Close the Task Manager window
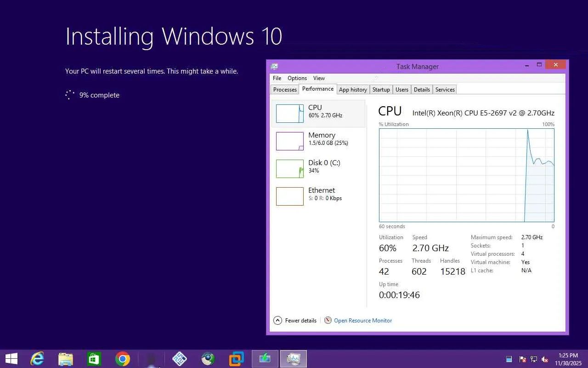This screenshot has width=588, height=368. (x=556, y=65)
